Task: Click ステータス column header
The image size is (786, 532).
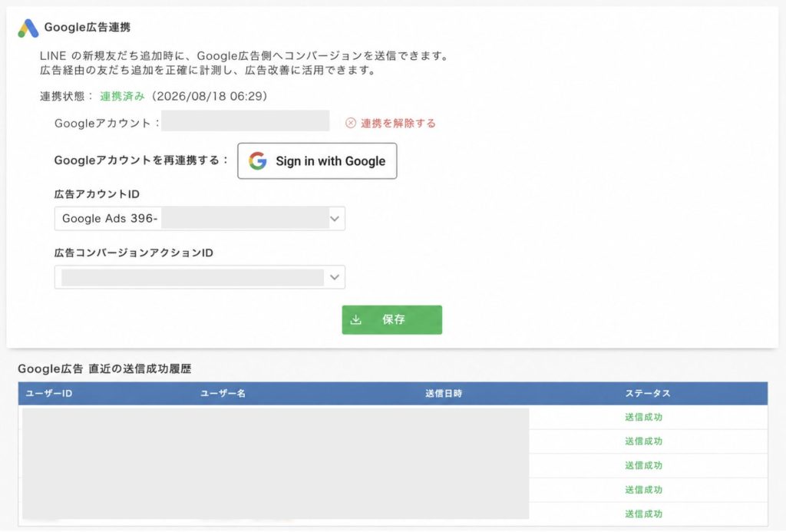Action: click(648, 394)
